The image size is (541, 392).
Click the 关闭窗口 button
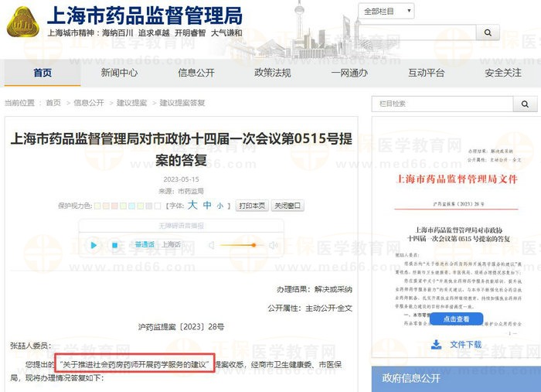click(x=288, y=206)
